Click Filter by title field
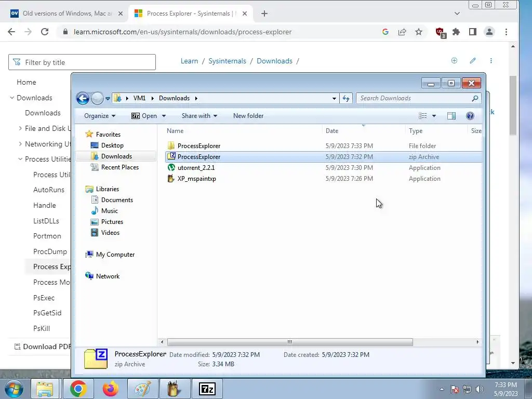Image resolution: width=532 pixels, height=399 pixels. (x=82, y=62)
